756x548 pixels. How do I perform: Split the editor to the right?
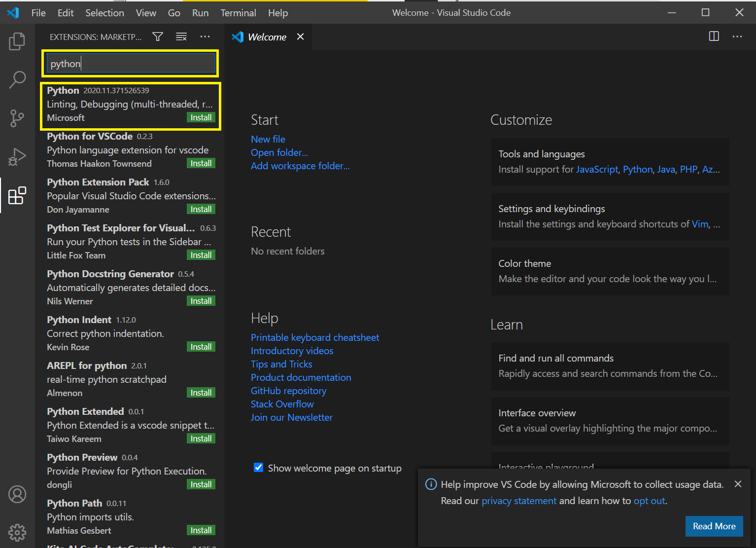(714, 37)
